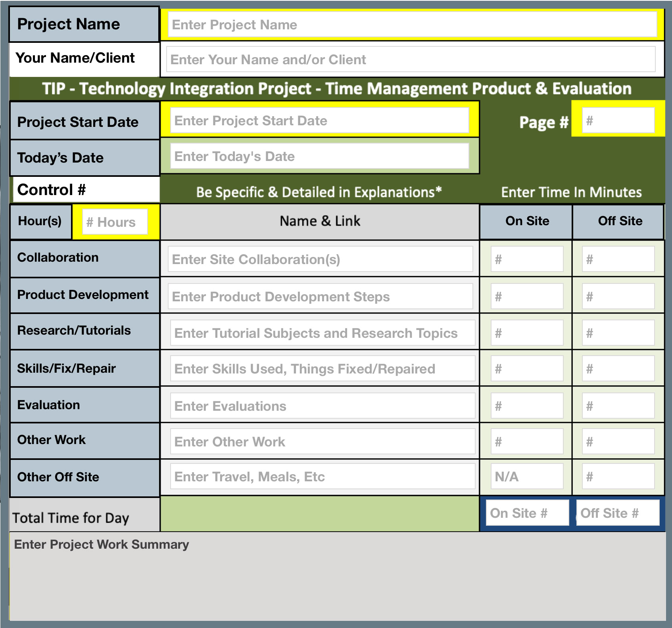This screenshot has height=628, width=672.
Task: Click Other Off Site row's Off Site minutes box
Action: click(x=618, y=476)
